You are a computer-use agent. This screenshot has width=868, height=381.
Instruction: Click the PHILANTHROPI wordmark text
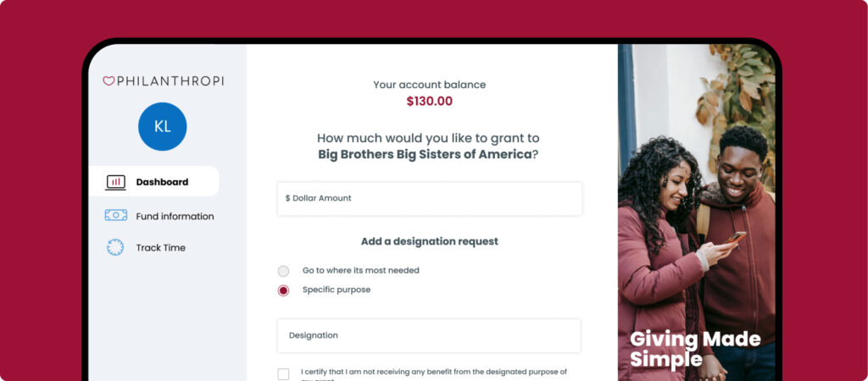pos(170,81)
